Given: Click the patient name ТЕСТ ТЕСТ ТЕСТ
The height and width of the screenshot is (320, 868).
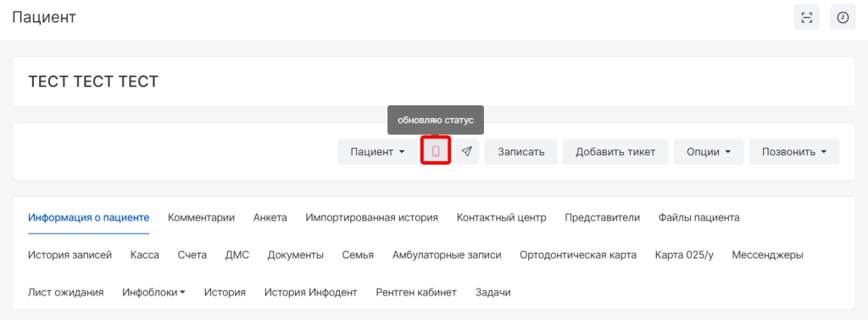Looking at the screenshot, I should coord(93,82).
